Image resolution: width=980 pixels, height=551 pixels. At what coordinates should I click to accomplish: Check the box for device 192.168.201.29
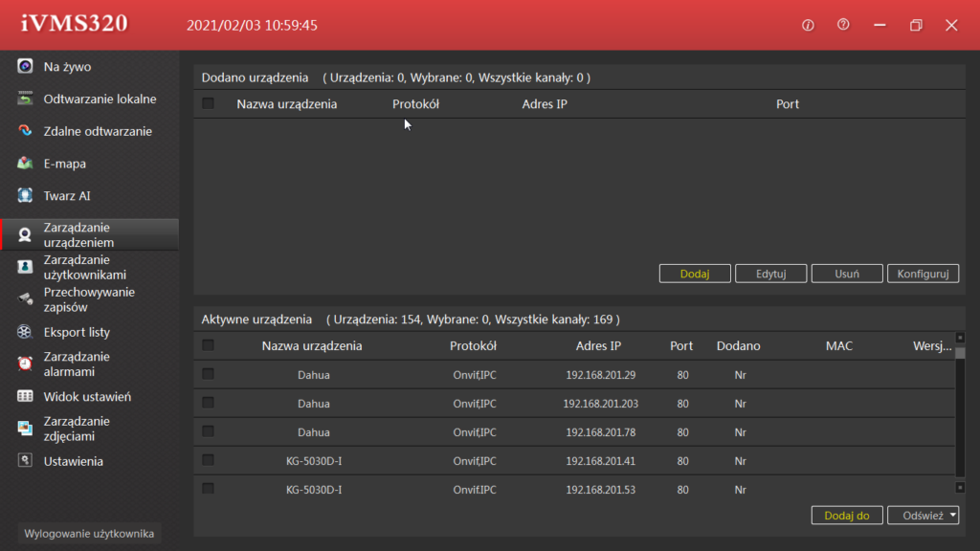(208, 374)
